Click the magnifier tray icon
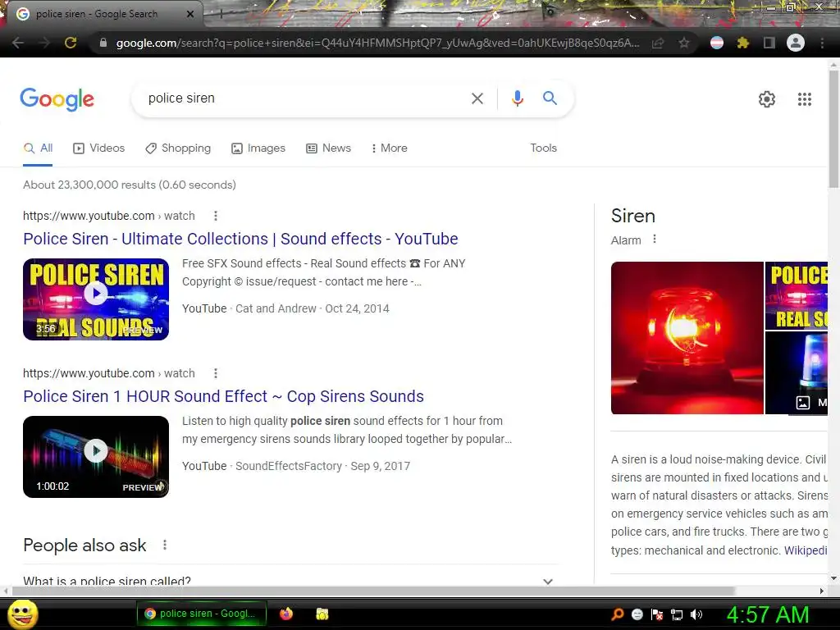Image resolution: width=840 pixels, height=630 pixels. pyautogui.click(x=617, y=614)
